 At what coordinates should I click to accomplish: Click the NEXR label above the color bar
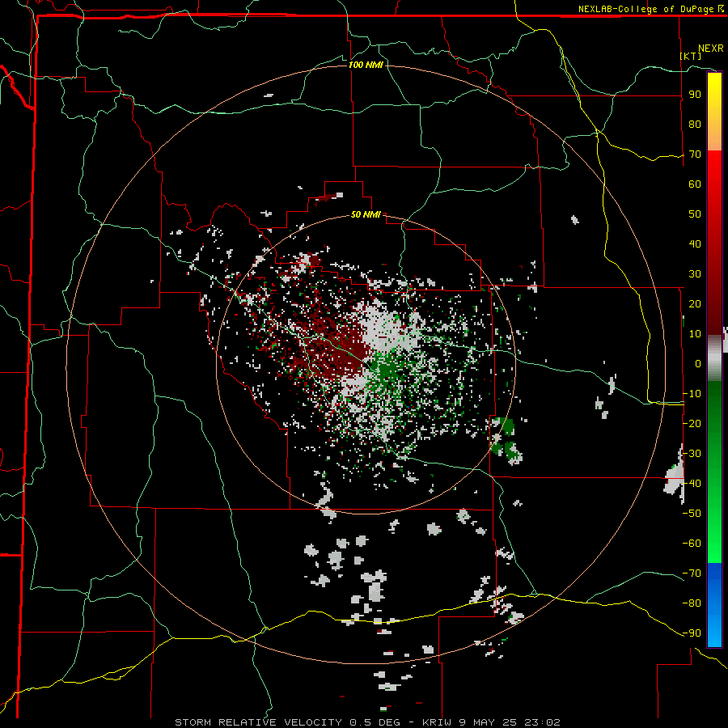pyautogui.click(x=711, y=49)
